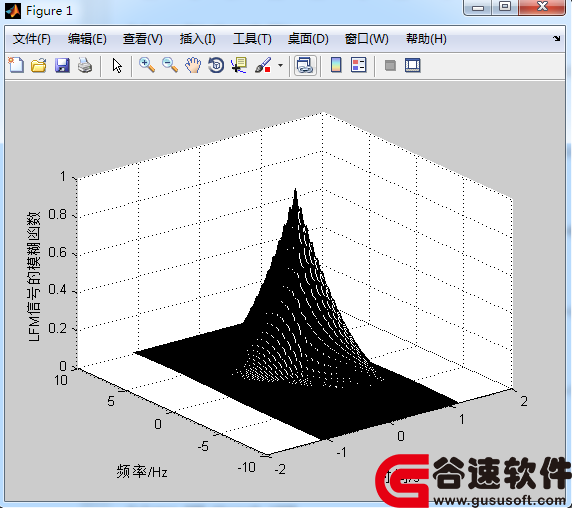Screen dimensions: 572x508
Task: Select the 频率/Hz axis label
Action: 142,472
